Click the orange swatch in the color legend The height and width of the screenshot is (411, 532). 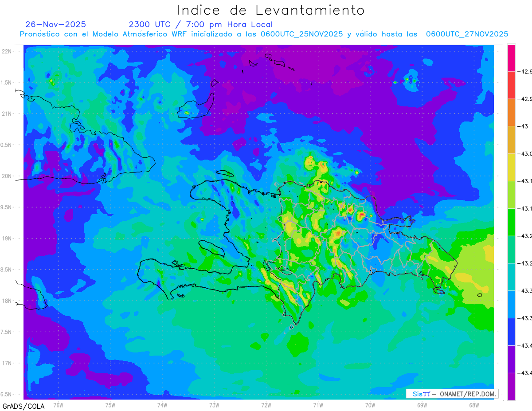pyautogui.click(x=511, y=113)
